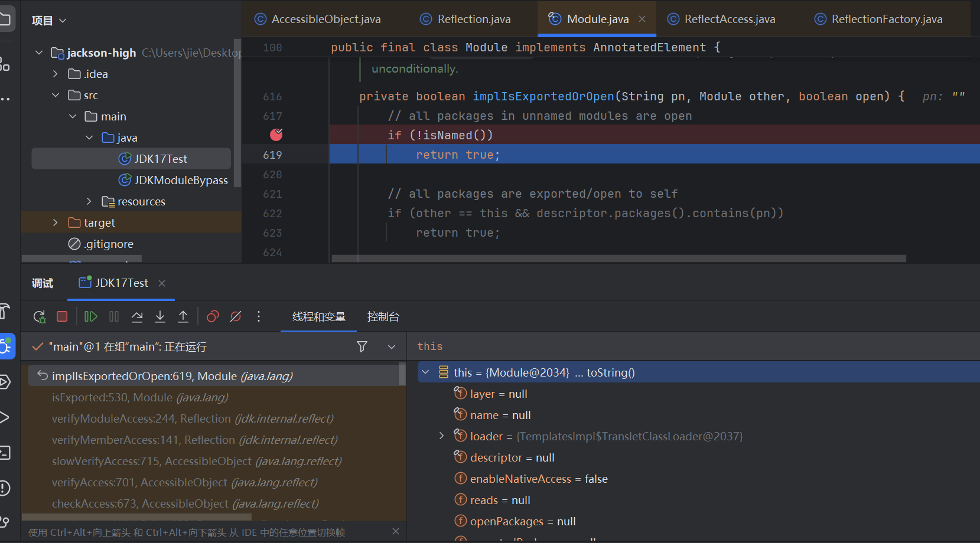
Task: Open the thread selector dropdown
Action: 392,347
